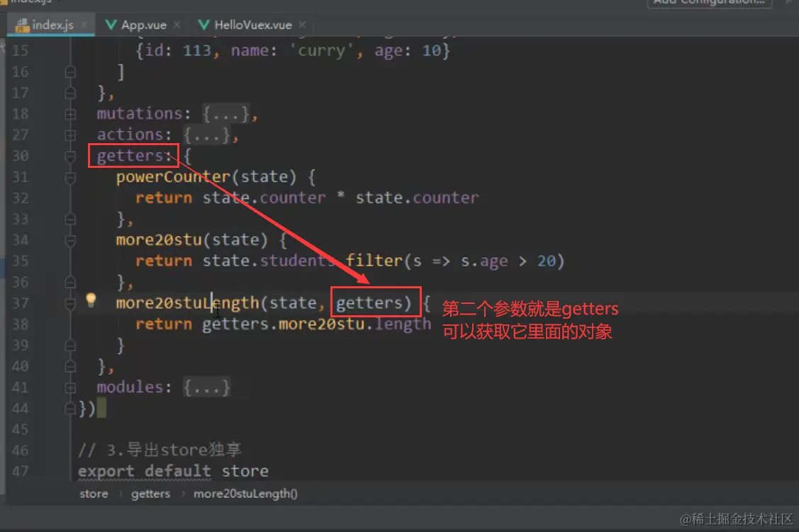Click the Vue icon on App.vue tab

111,24
